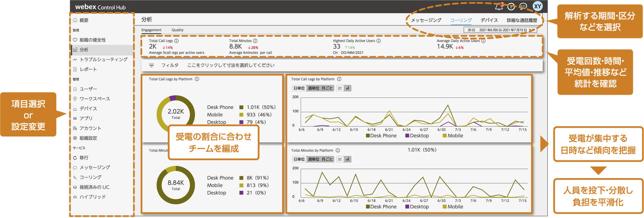
Task: Click the help question mark icon
Action: coord(511,6)
